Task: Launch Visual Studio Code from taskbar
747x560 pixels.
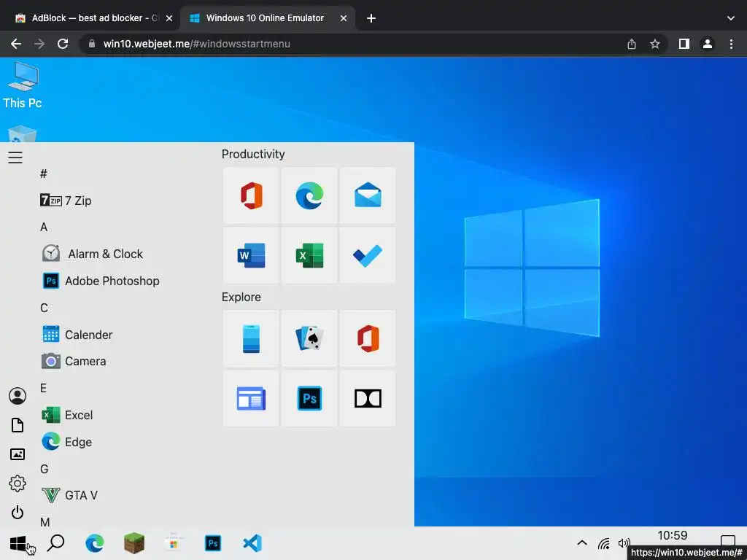Action: (x=252, y=543)
